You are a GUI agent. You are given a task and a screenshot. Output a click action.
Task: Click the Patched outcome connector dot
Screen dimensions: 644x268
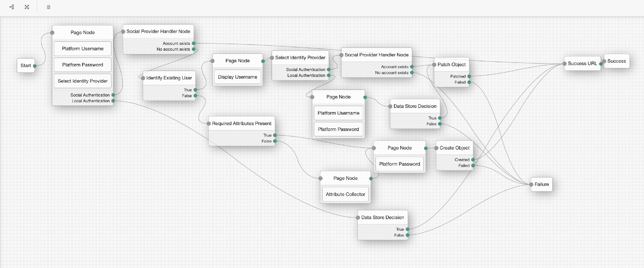click(x=469, y=76)
